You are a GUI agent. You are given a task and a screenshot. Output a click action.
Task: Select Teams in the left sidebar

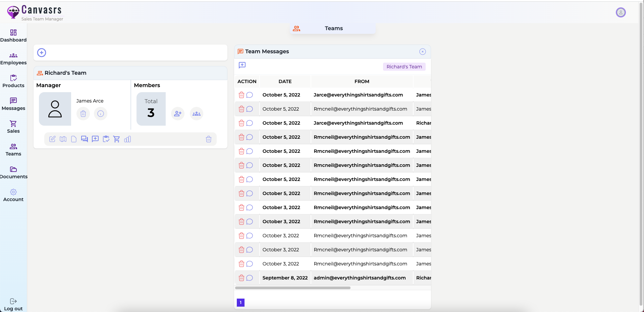coord(13,150)
